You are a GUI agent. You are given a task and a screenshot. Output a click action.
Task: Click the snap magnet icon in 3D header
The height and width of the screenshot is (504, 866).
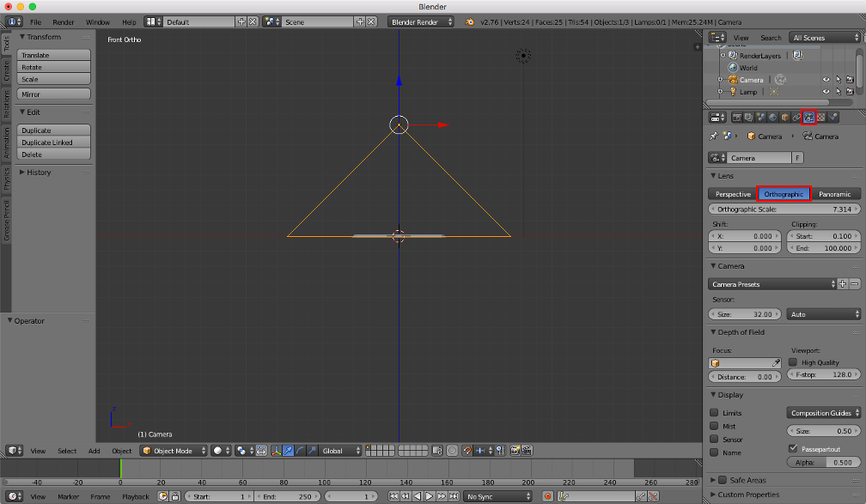pos(467,451)
